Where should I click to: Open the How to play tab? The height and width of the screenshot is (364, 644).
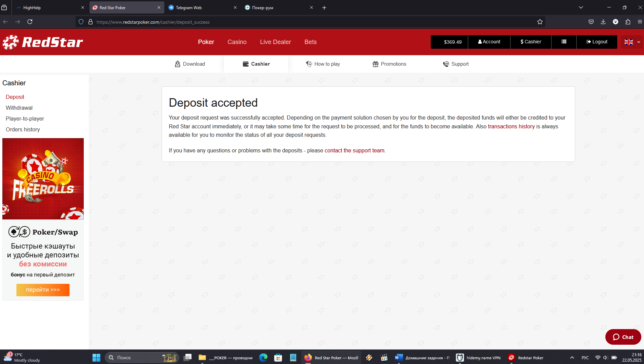pos(323,64)
